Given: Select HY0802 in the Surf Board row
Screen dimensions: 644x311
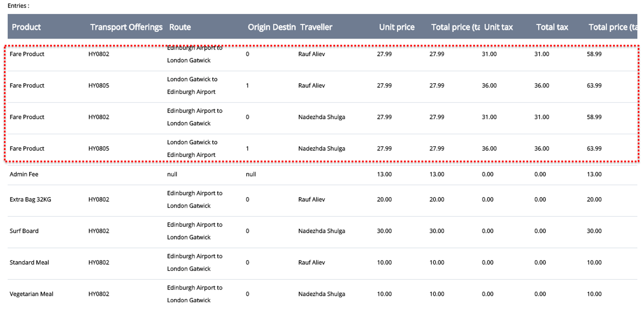Looking at the screenshot, I should (x=99, y=231).
